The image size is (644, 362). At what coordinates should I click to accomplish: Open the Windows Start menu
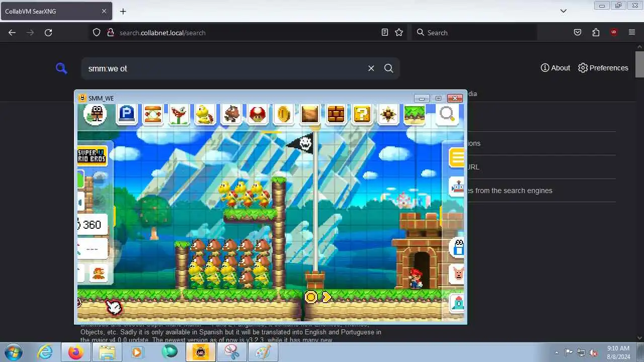tap(14, 352)
